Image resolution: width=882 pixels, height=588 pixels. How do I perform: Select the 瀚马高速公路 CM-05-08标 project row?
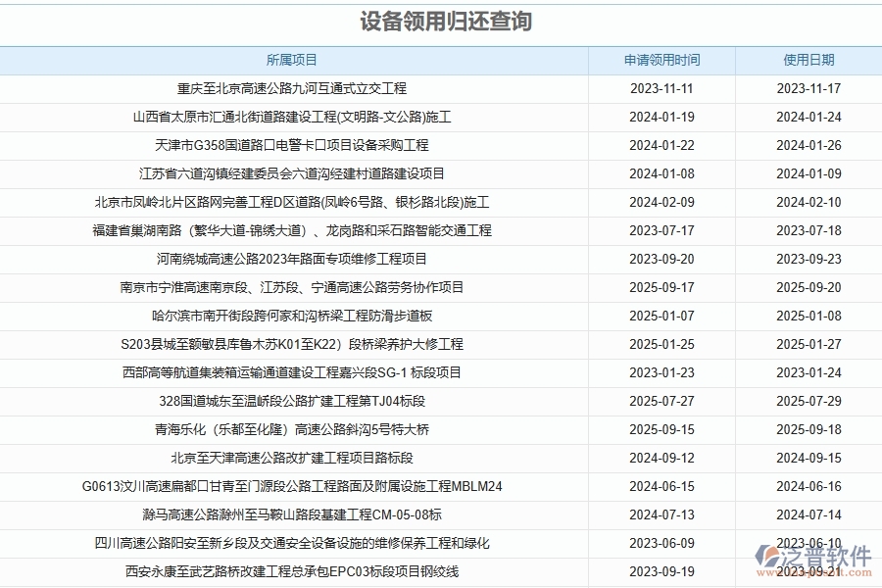[295, 514]
